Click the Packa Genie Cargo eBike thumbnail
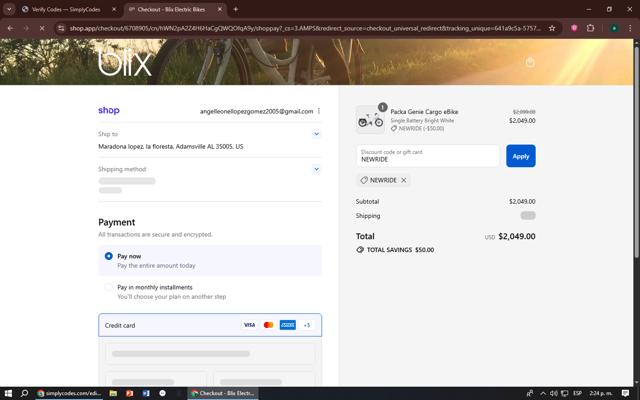640x400 pixels. (370, 120)
